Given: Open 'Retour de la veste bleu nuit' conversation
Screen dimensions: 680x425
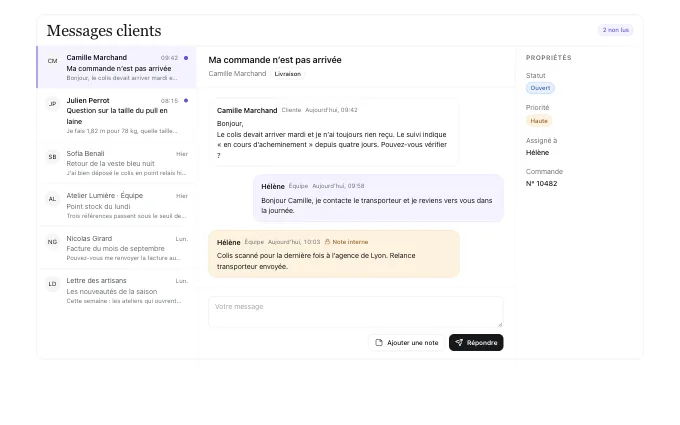Looking at the screenshot, I should coord(117,163).
